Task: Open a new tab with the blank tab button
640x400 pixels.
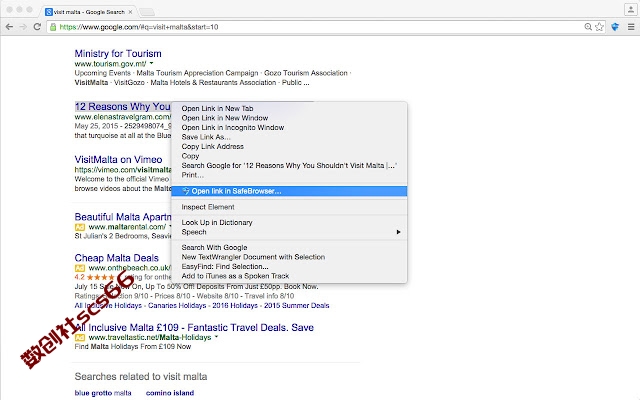Action: 147,12
